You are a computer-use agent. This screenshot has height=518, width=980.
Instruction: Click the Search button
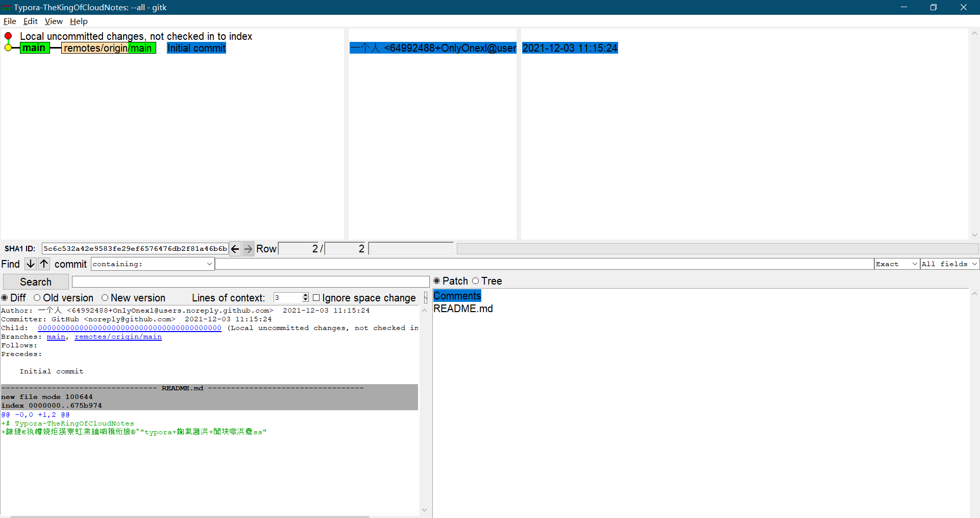coord(36,282)
